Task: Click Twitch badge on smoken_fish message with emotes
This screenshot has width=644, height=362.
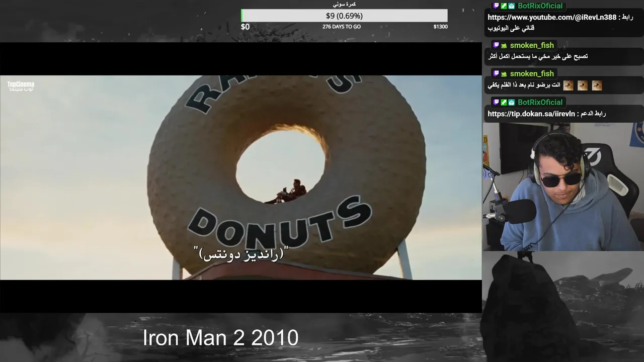Action: coord(496,74)
